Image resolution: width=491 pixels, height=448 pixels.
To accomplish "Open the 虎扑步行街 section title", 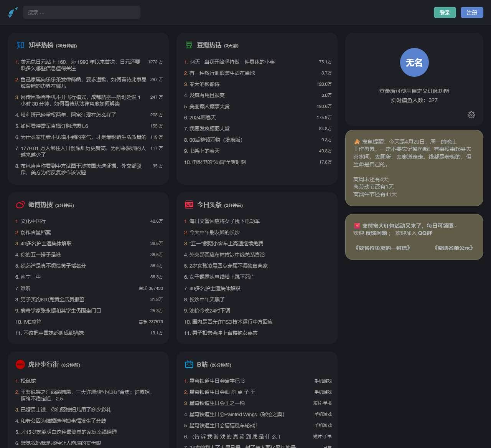I will point(43,365).
